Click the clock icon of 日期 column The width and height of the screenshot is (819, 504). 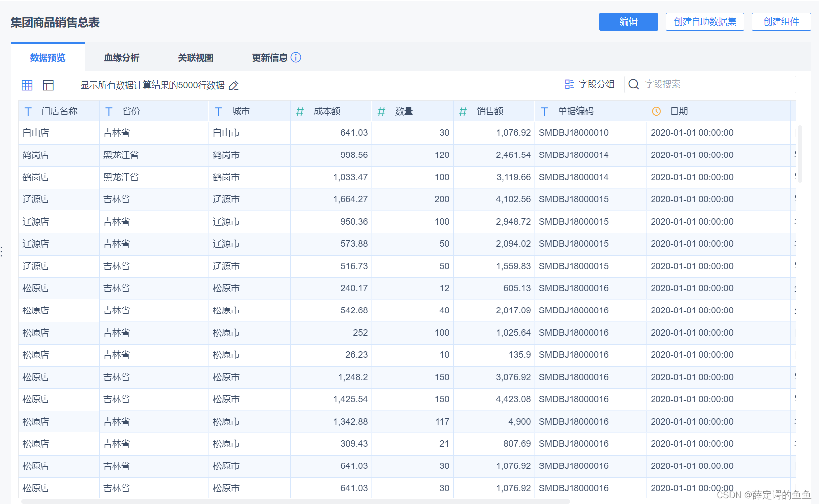[x=656, y=112]
